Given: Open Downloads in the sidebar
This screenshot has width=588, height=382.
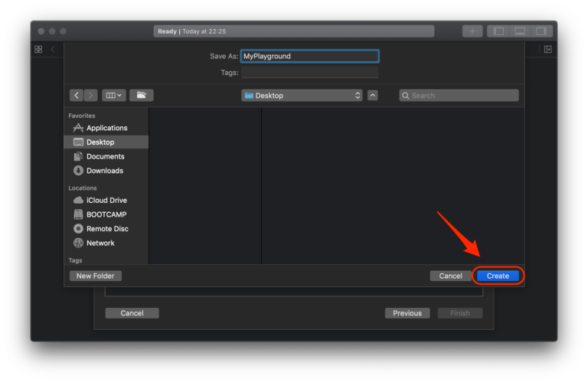Looking at the screenshot, I should (x=104, y=171).
